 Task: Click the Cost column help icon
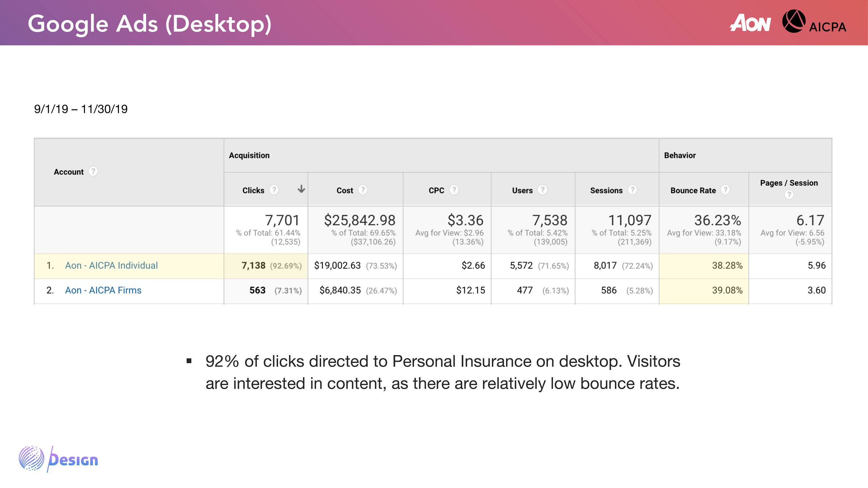(x=363, y=190)
